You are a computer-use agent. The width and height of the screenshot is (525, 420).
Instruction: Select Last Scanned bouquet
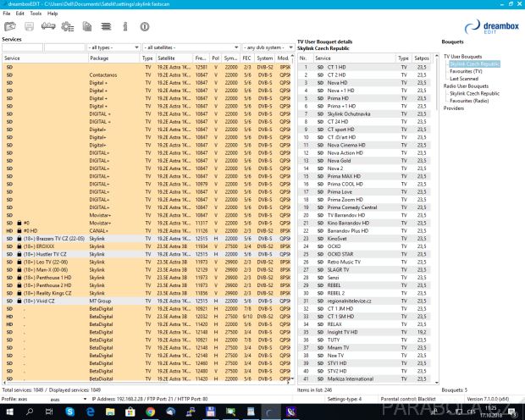click(x=464, y=79)
